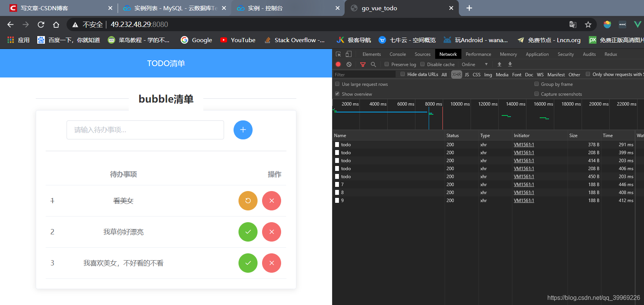Switch to the Elements panel

point(372,54)
